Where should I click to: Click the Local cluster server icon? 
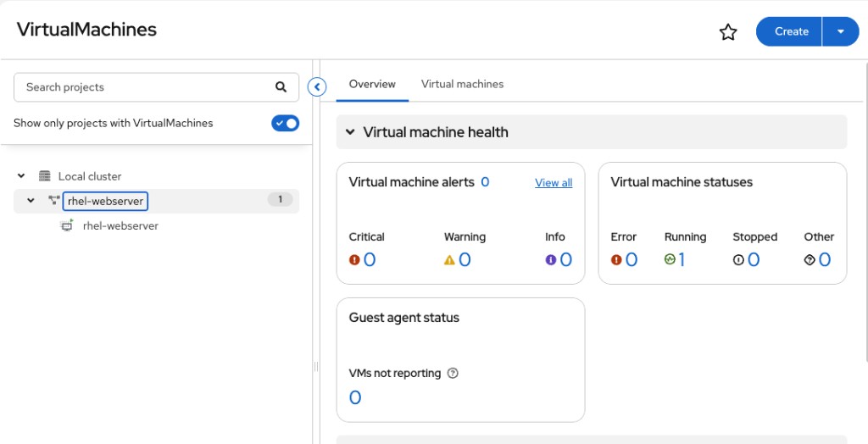click(x=44, y=176)
